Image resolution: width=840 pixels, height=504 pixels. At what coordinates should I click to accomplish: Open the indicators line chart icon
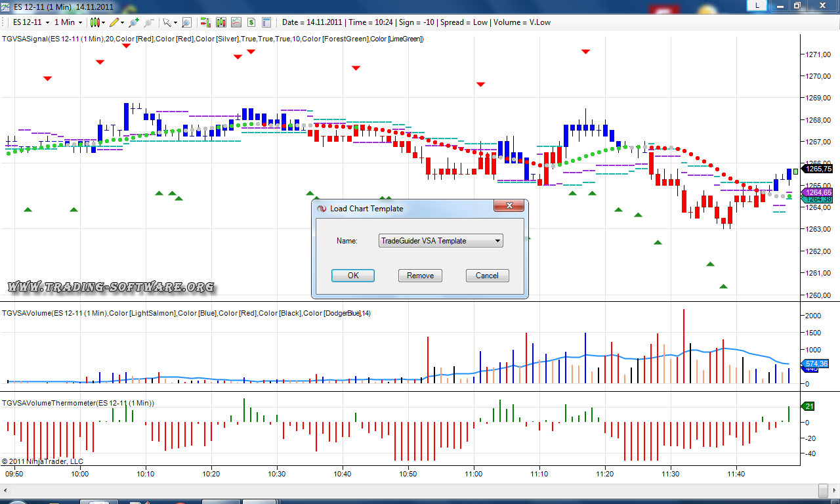(x=236, y=22)
